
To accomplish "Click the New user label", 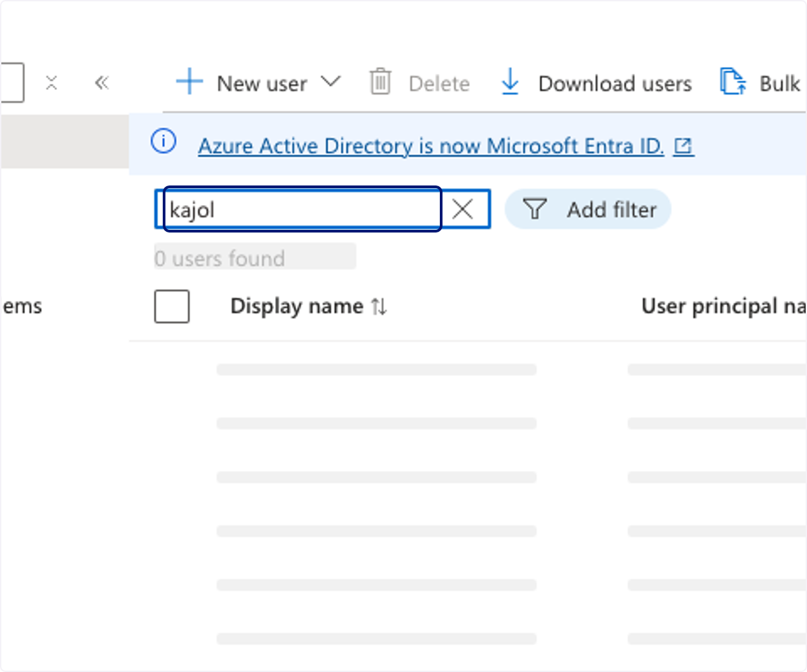I will coord(262,83).
